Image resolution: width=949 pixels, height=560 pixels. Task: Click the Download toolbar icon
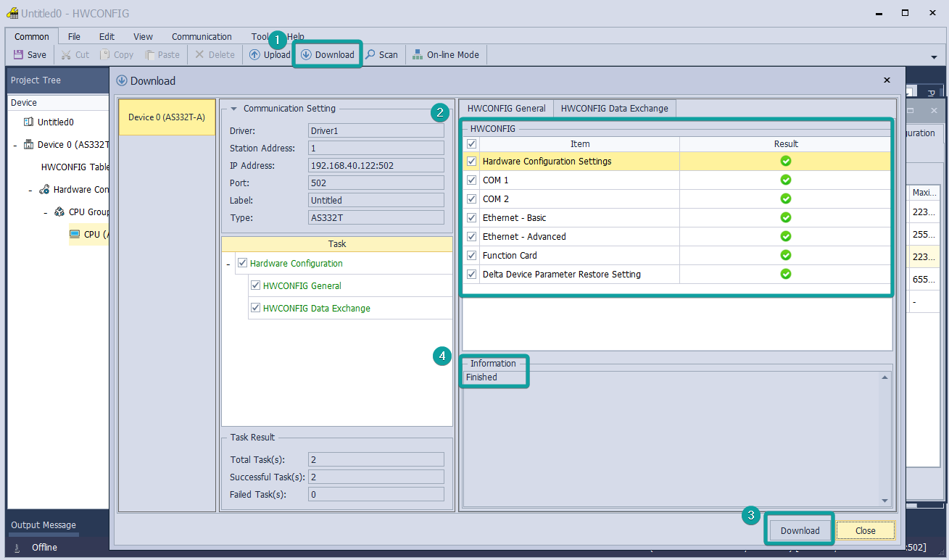tap(307, 55)
